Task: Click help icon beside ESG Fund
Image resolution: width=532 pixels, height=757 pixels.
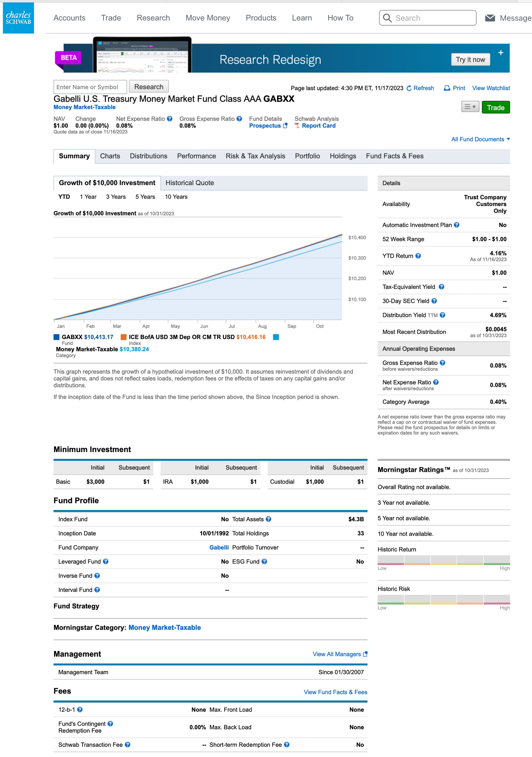Action: point(264,562)
